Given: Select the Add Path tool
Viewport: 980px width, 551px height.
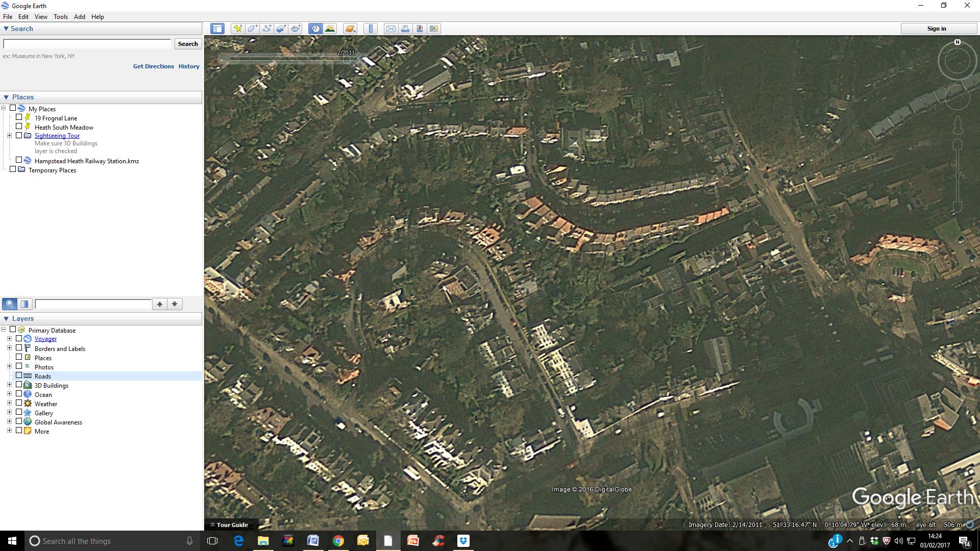Looking at the screenshot, I should [x=266, y=29].
